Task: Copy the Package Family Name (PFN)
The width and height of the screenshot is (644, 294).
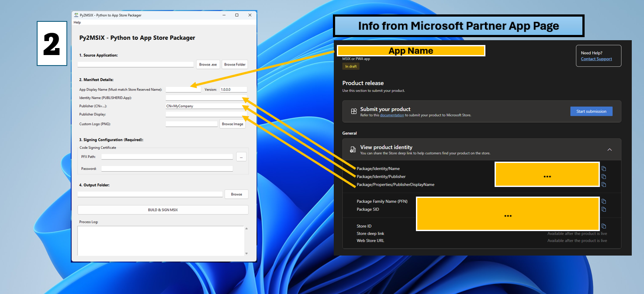Action: [x=603, y=201]
